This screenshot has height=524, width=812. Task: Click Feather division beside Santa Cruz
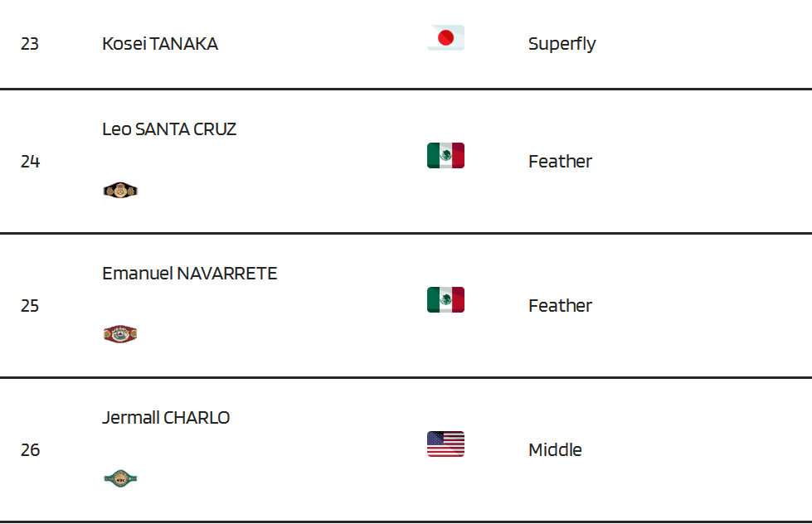(x=560, y=162)
